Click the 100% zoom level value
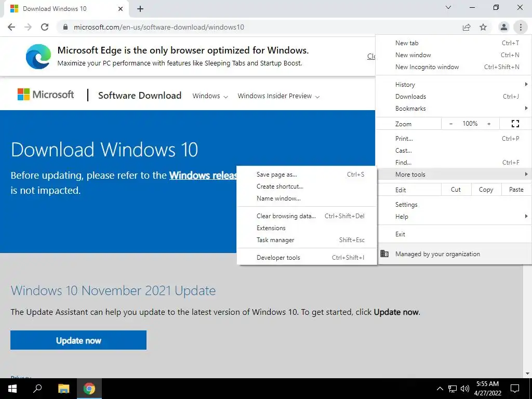The image size is (532, 399). click(x=470, y=124)
